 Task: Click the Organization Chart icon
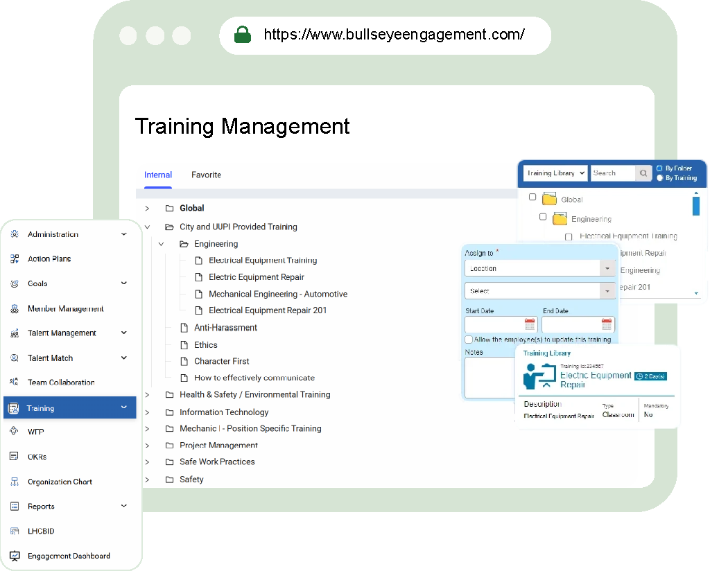[x=15, y=482]
